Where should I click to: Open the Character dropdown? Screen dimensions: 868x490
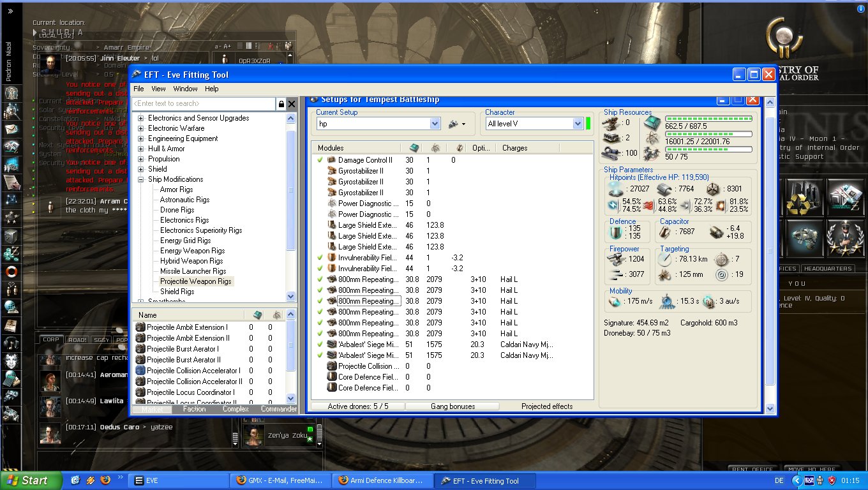(x=578, y=124)
